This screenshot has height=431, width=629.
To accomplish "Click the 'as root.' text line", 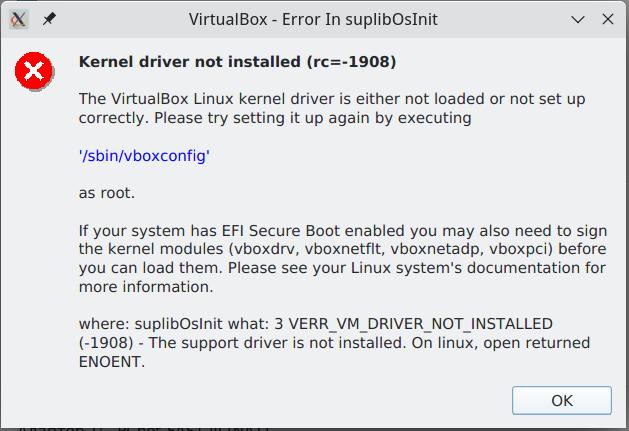I will tap(107, 193).
